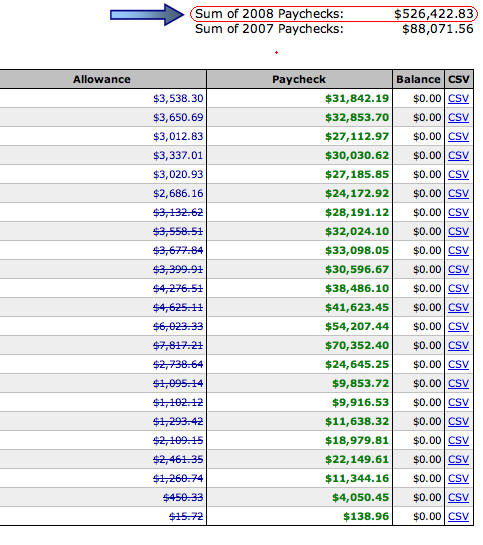Click CSV link in the $24,645.25 row
Viewport: 483px width, 545px height.
[458, 365]
